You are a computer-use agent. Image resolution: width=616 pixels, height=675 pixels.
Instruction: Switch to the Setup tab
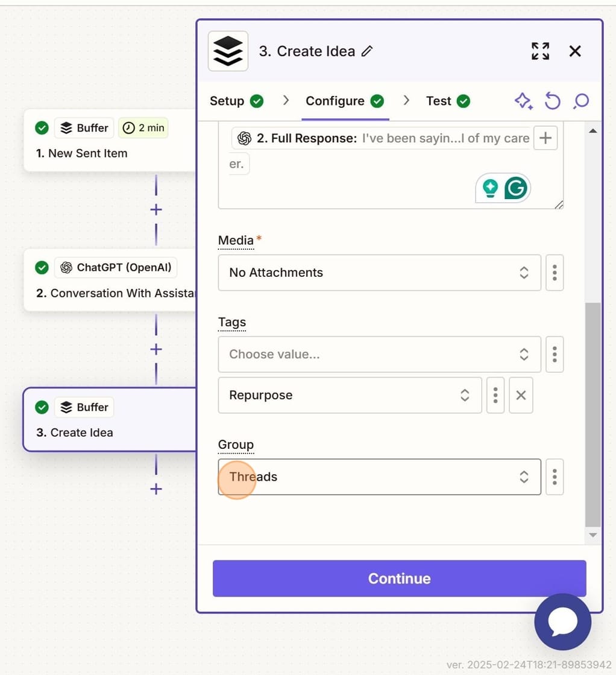coord(227,101)
